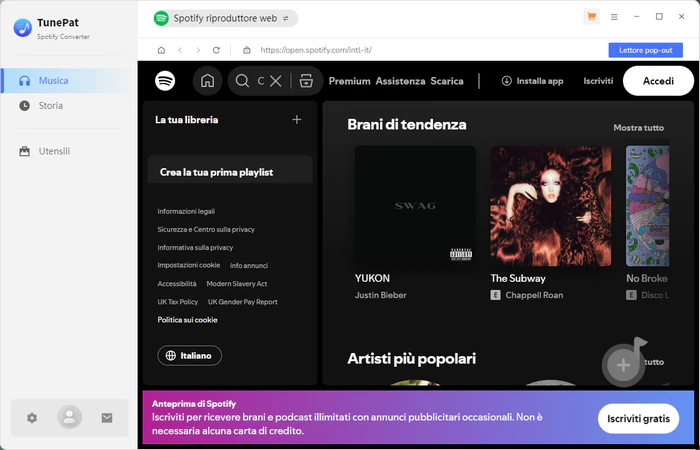Viewport: 700px width, 450px height.
Task: Clear the search field with X
Action: tap(276, 81)
